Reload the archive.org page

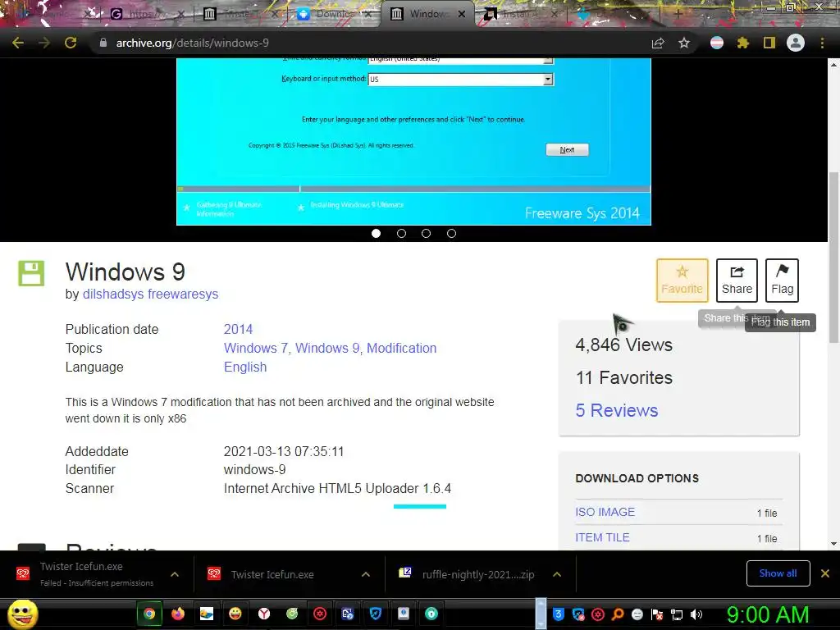tap(71, 43)
